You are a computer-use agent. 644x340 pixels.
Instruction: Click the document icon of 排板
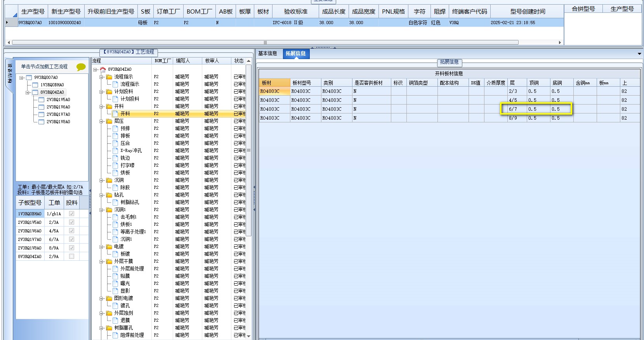[x=115, y=136]
